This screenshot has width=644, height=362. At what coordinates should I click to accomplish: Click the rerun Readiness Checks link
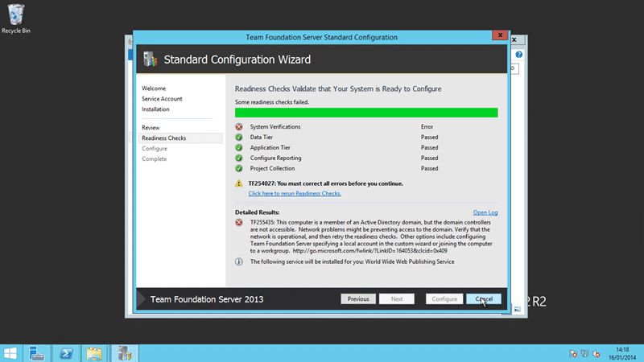coord(295,193)
